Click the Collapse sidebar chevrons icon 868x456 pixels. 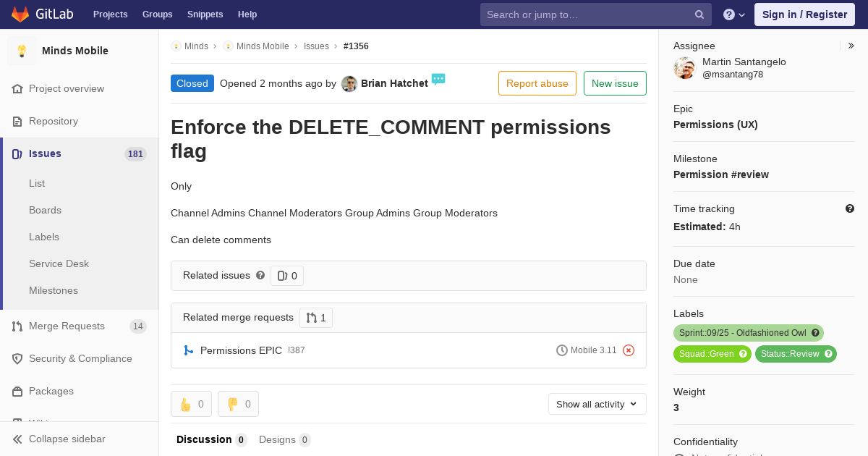(17, 439)
